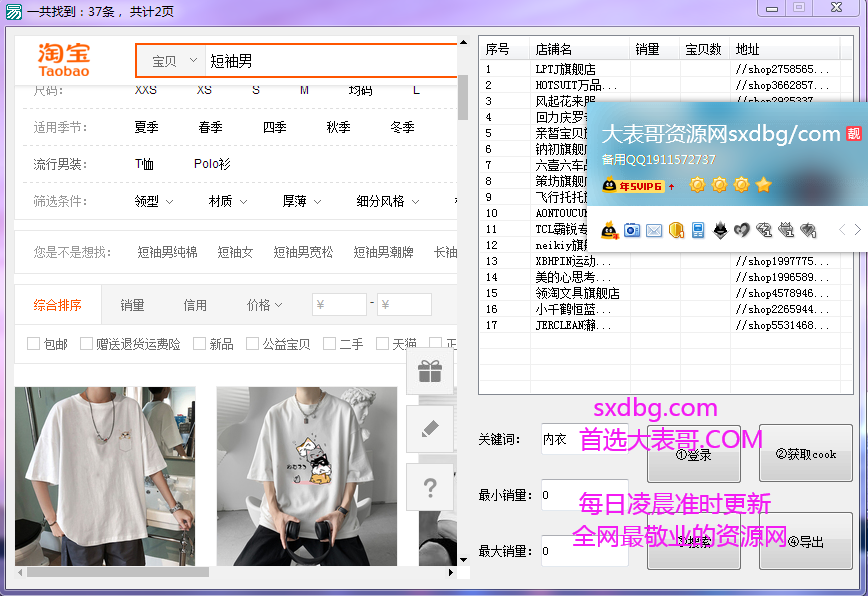This screenshot has height=596, width=868.
Task: Click the 年SVIP6 membership badge
Action: (632, 185)
